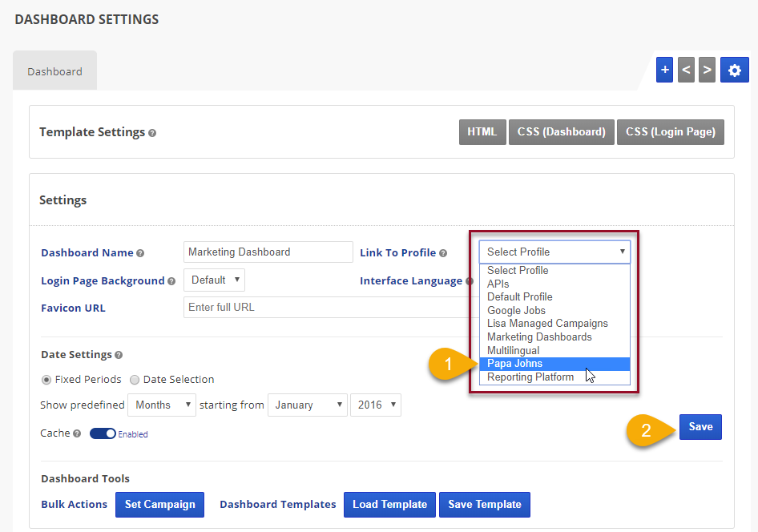Switch to the Dashboard tab
This screenshot has height=532, width=758.
[x=54, y=71]
